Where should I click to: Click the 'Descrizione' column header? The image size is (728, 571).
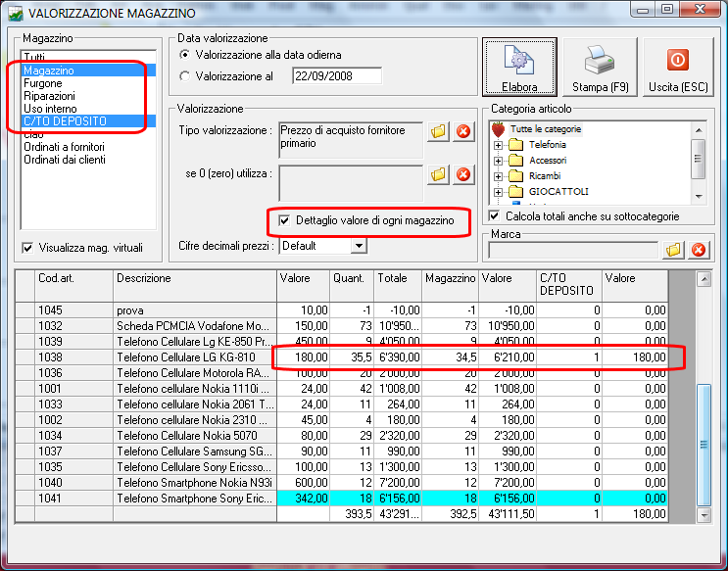[195, 286]
